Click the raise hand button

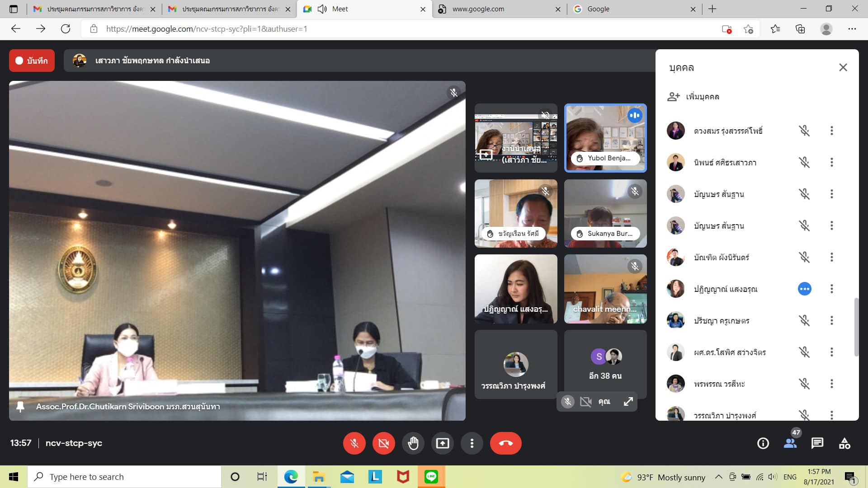coord(413,443)
